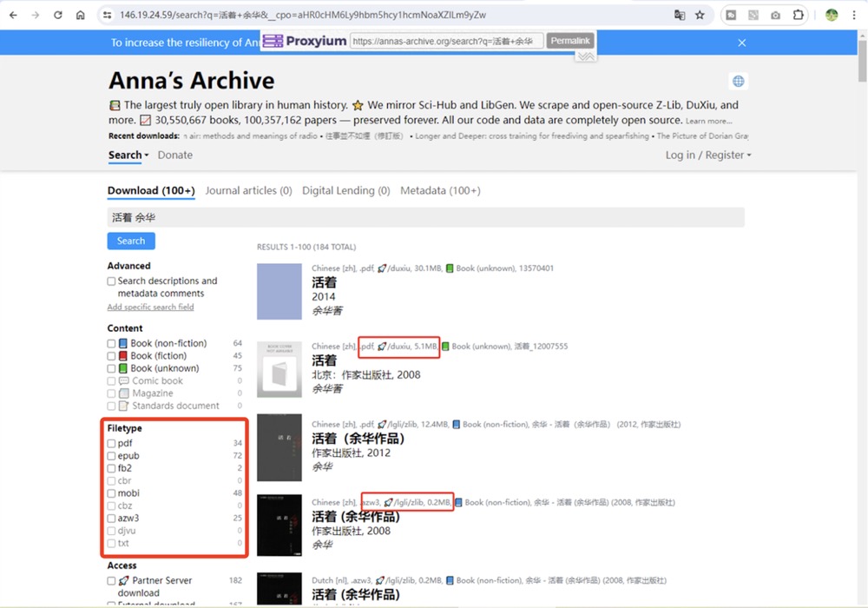Check the Book (non-fiction) filter

coord(111,344)
